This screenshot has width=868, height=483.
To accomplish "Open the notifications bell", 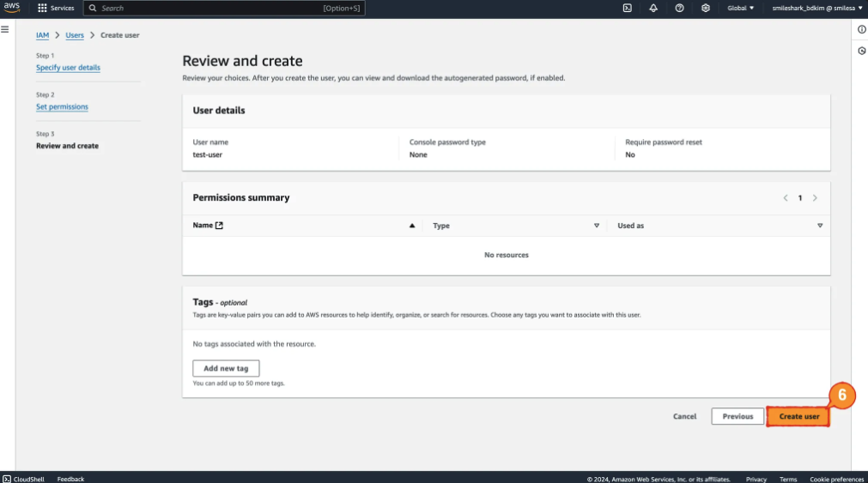I will 653,8.
